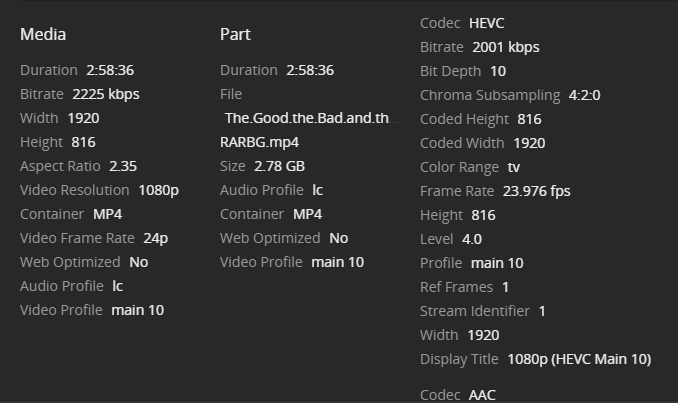Click the AAC codec value
The height and width of the screenshot is (403, 678).
(482, 395)
